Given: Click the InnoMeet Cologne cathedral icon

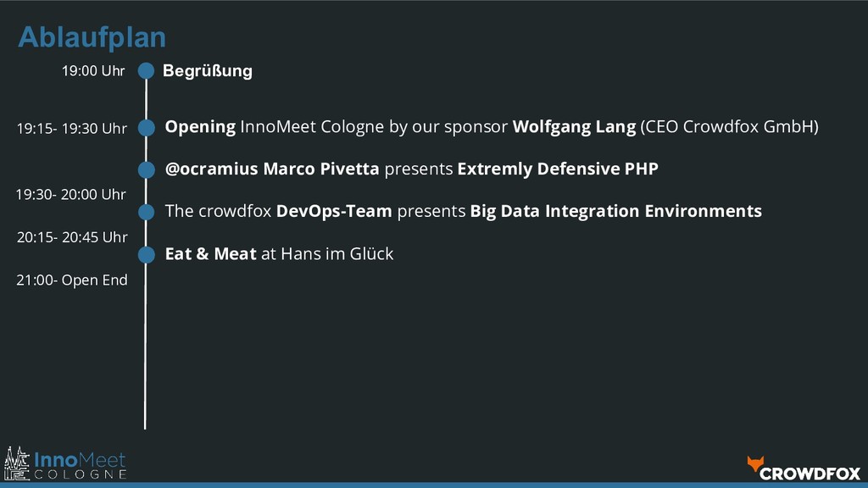Looking at the screenshot, I should 17,463.
